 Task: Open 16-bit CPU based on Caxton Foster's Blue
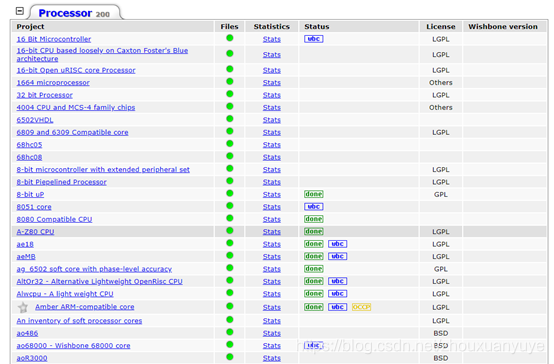tap(102, 55)
